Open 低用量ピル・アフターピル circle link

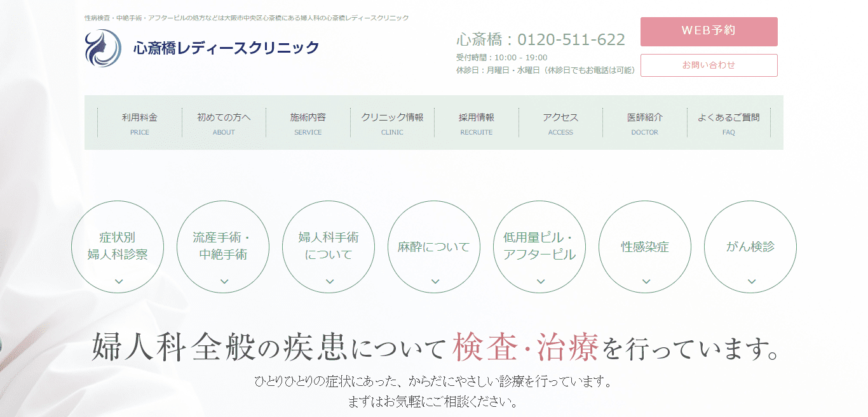tap(540, 247)
